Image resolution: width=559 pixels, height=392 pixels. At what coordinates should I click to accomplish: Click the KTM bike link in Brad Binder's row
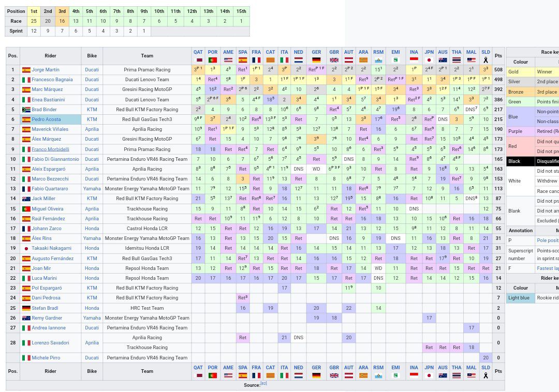point(92,110)
